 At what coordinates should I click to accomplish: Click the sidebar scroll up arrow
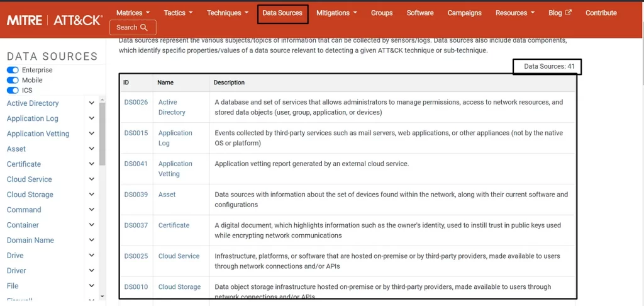pos(103,99)
